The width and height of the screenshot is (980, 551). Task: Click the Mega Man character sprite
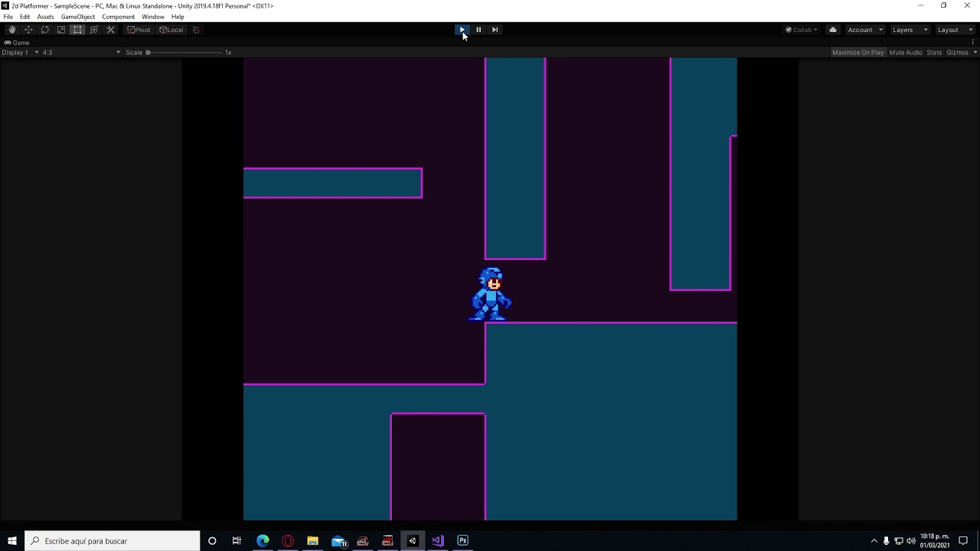point(491,294)
